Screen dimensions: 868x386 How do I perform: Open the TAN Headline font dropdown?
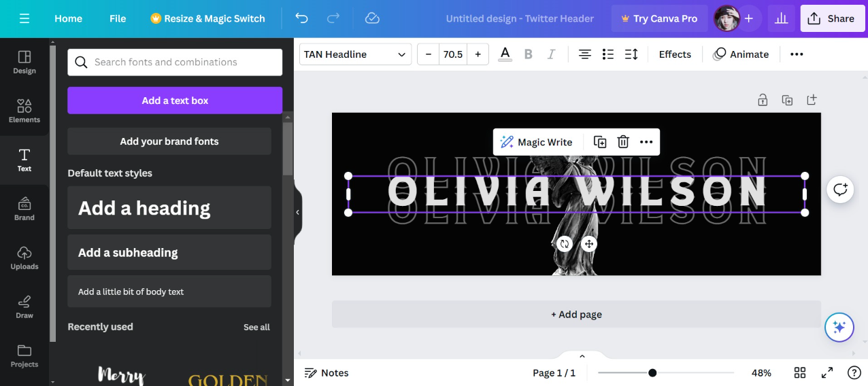[x=355, y=54]
